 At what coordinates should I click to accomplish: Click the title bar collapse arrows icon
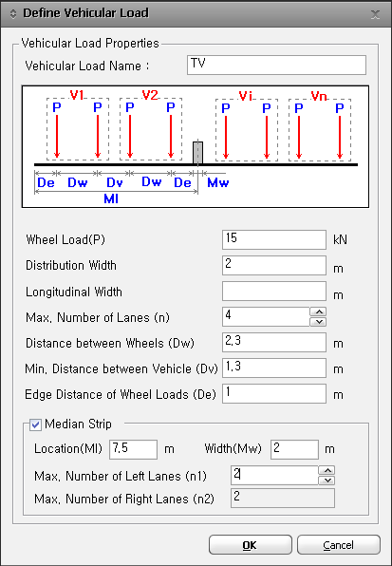(13, 13)
